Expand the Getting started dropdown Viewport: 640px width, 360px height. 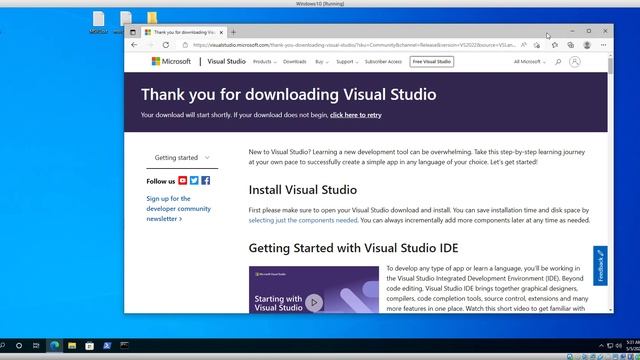click(x=182, y=158)
